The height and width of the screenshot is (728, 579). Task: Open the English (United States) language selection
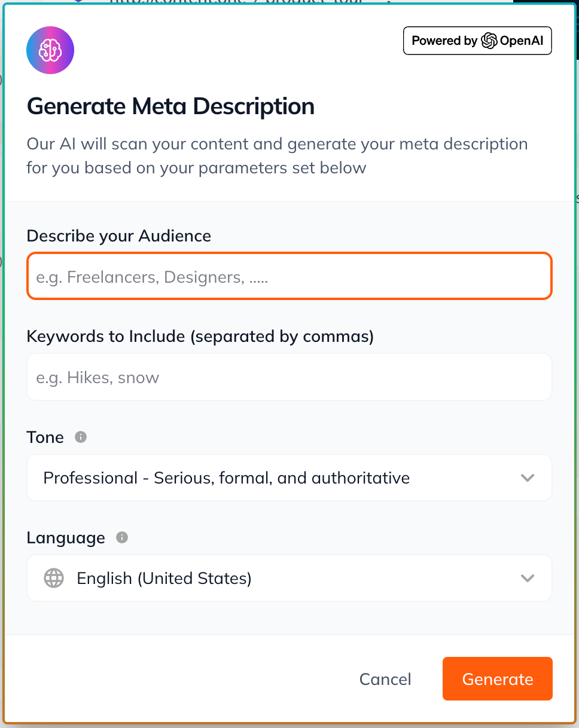point(164,578)
